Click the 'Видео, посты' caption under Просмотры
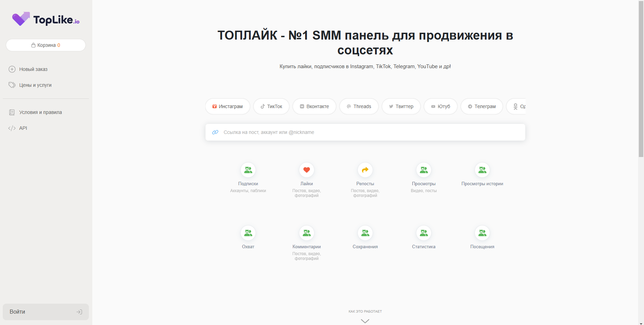Screen dimensions: 644x325 [424, 191]
